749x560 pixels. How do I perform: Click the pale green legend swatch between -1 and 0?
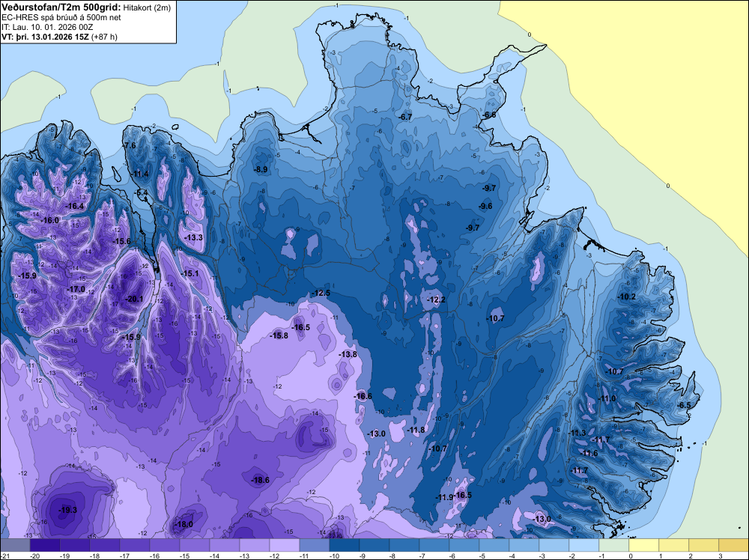pos(614,545)
